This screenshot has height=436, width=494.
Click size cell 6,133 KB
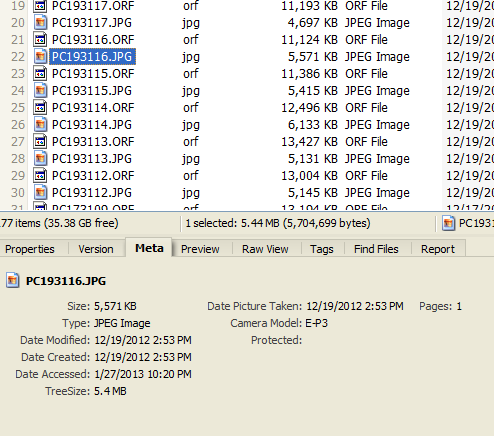click(313, 125)
